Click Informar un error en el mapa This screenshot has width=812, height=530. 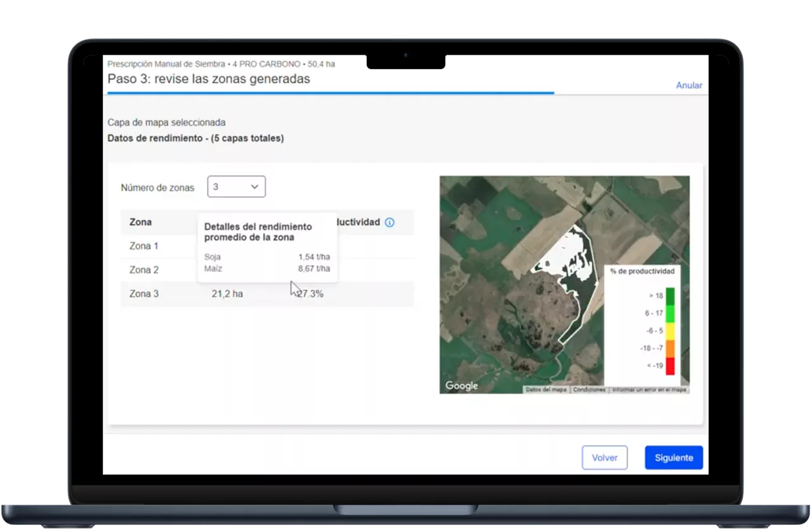click(x=649, y=390)
